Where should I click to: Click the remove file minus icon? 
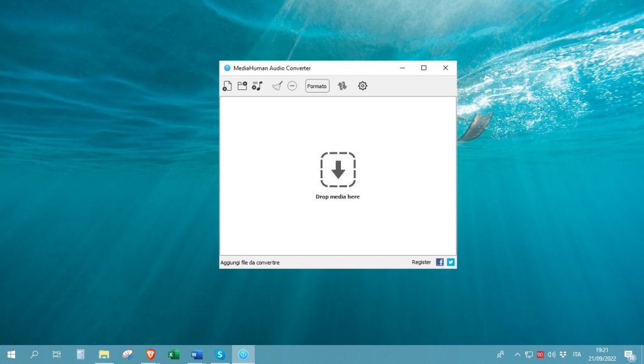(x=292, y=86)
